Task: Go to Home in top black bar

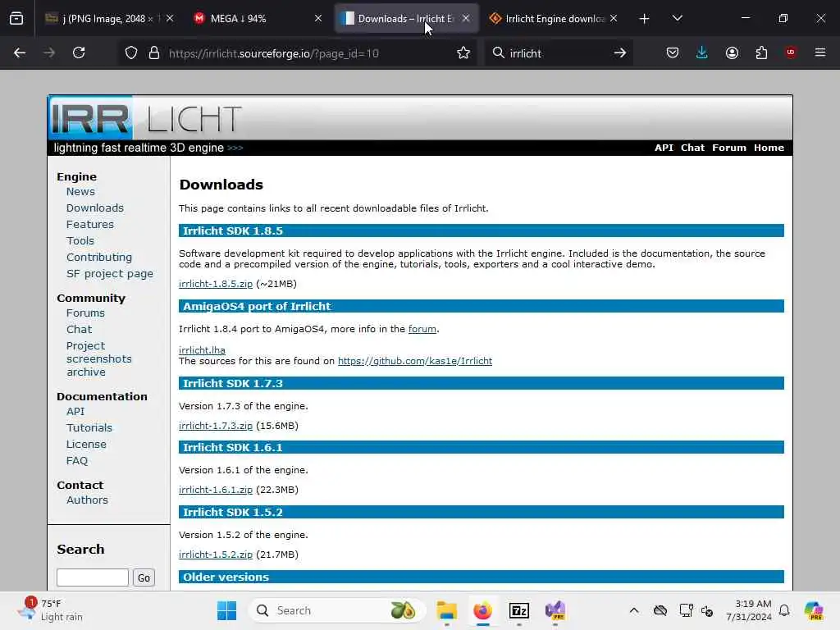Action: pyautogui.click(x=769, y=148)
